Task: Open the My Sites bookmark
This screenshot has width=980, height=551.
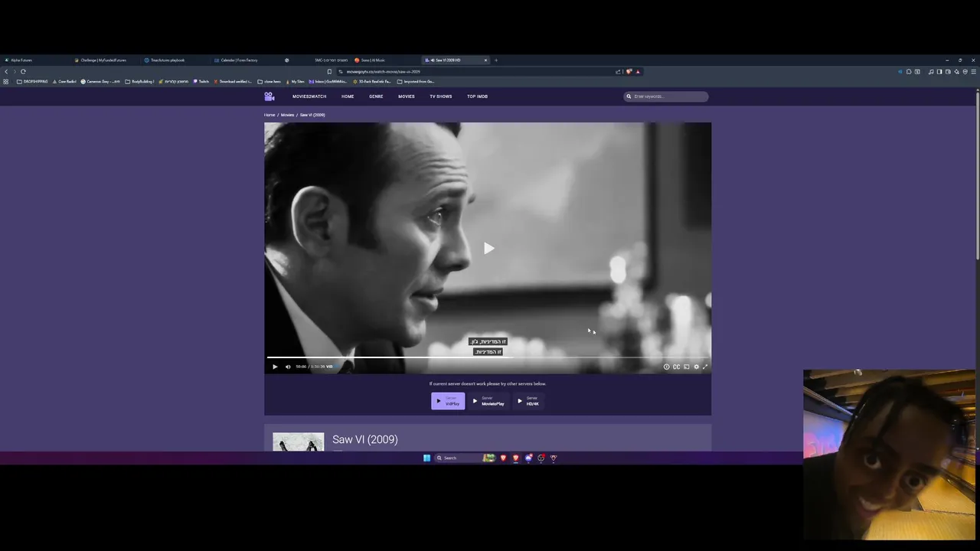Action: (x=295, y=81)
